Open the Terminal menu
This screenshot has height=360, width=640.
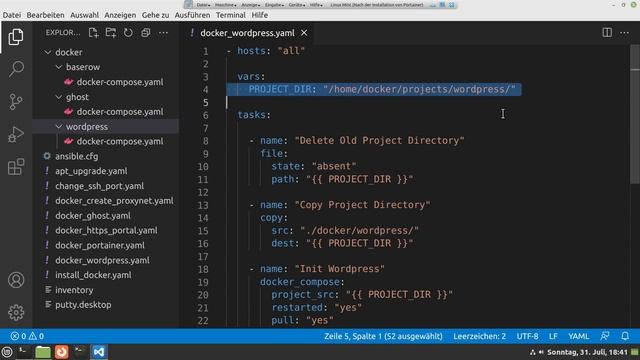[x=231, y=15]
